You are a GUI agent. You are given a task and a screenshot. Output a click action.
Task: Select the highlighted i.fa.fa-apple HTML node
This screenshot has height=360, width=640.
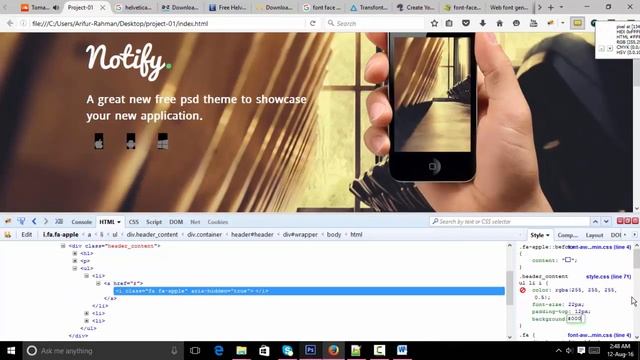[x=309, y=291]
